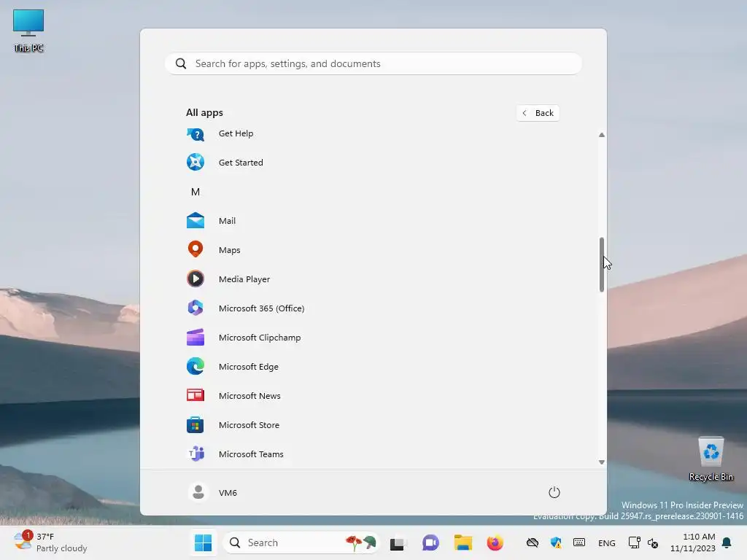Image resolution: width=747 pixels, height=560 pixels.
Task: Open the Mail app icon
Action: 196,220
